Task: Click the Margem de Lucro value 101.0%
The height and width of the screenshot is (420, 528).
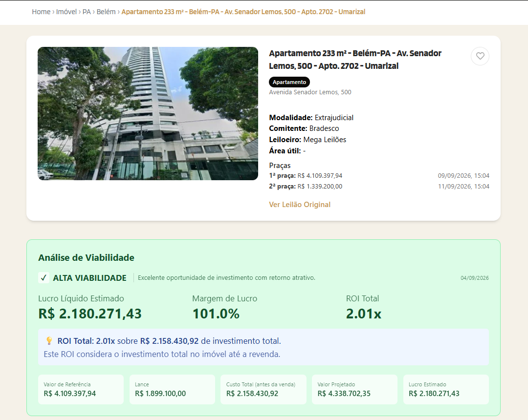Action: [x=216, y=314]
